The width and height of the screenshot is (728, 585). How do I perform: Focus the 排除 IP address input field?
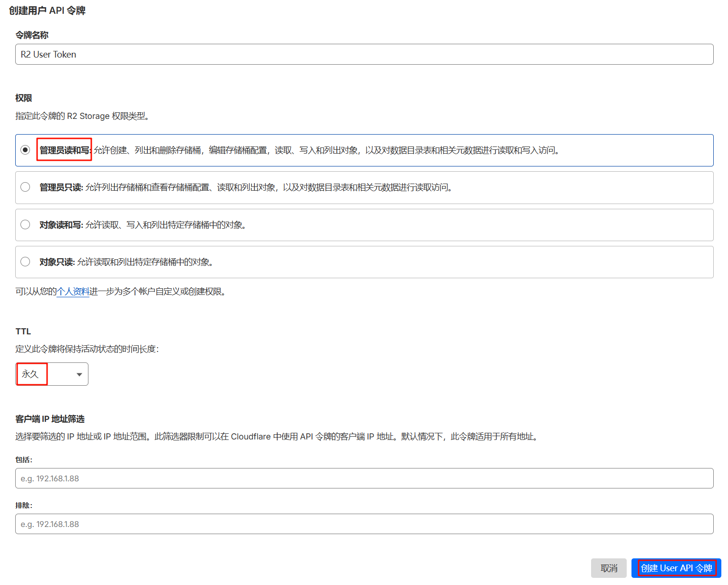[x=364, y=524]
